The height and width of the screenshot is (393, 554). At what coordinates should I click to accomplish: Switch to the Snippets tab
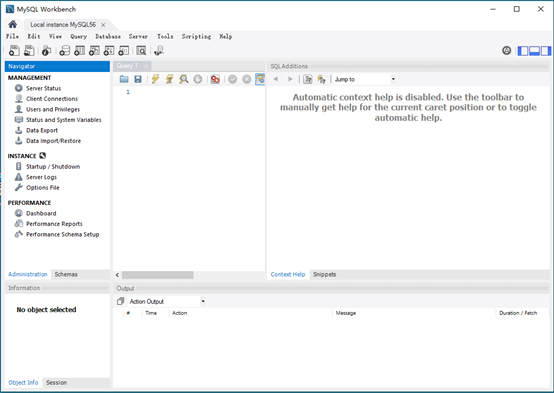click(x=324, y=274)
